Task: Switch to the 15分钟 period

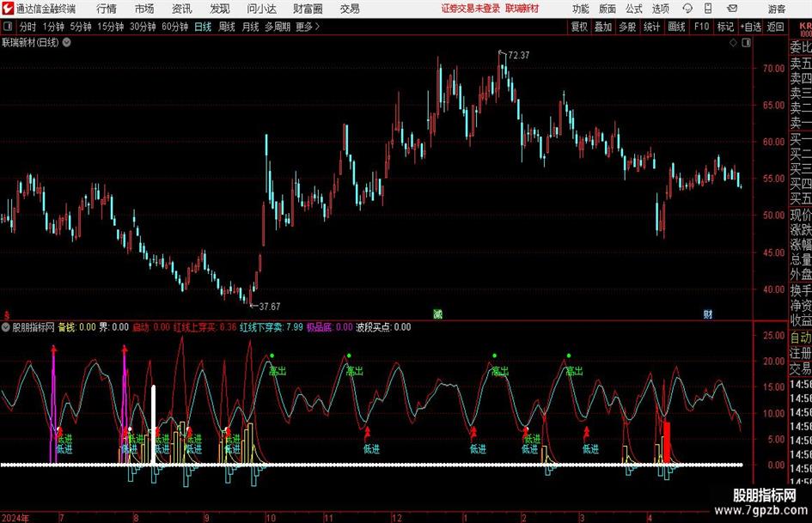Action: pos(111,27)
